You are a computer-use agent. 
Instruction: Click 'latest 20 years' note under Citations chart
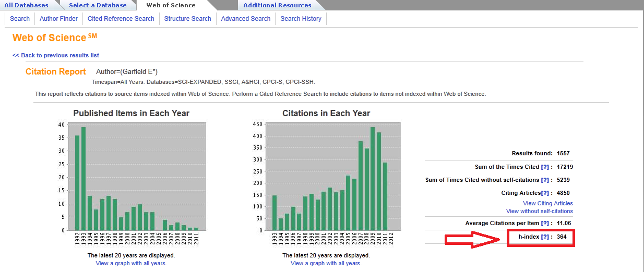pyautogui.click(x=326, y=255)
